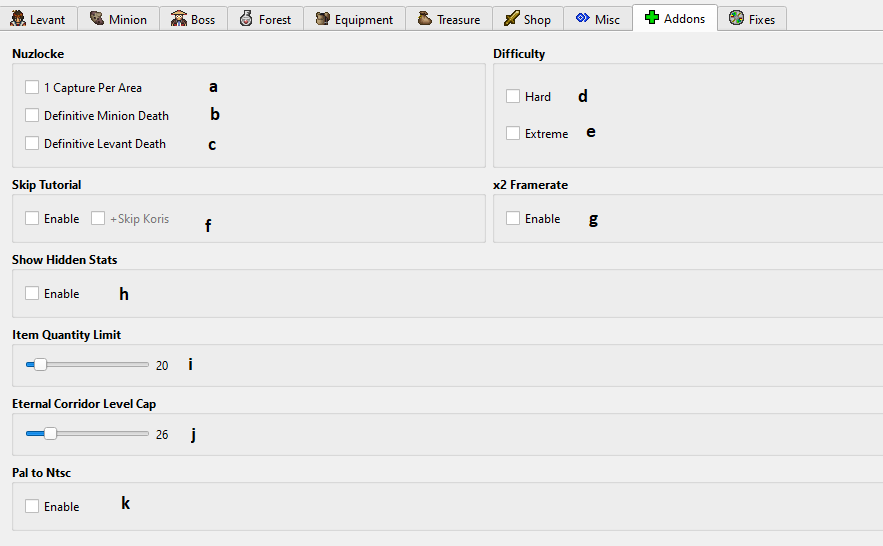This screenshot has height=546, width=883.
Task: Check the Extreme difficulty option
Action: [x=513, y=134]
